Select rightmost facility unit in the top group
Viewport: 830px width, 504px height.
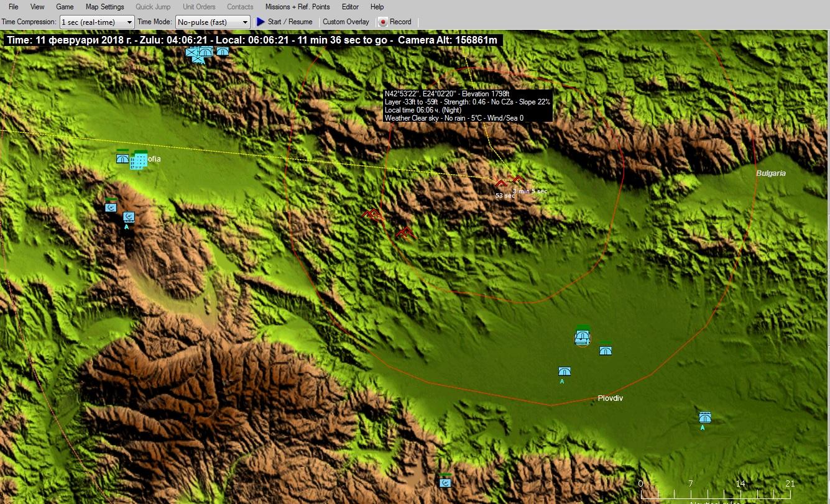tap(223, 52)
